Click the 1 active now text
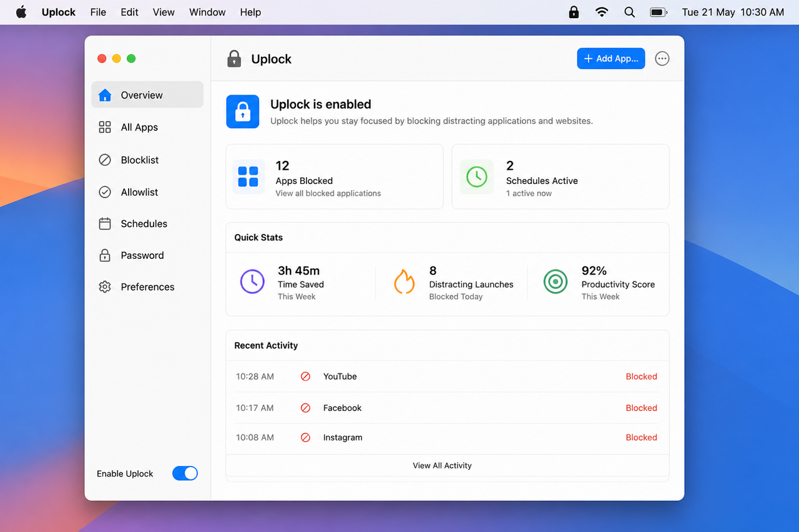The image size is (799, 532). (529, 193)
